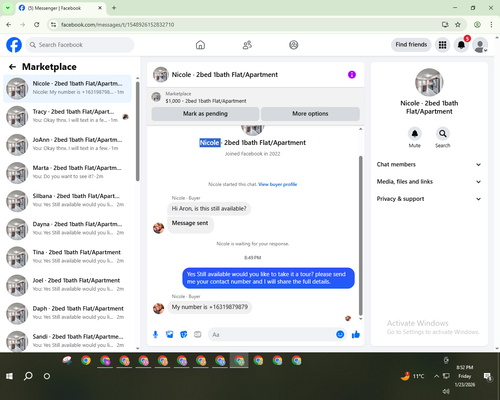Click the chat list scrollbar
500x400 pixels.
137,131
